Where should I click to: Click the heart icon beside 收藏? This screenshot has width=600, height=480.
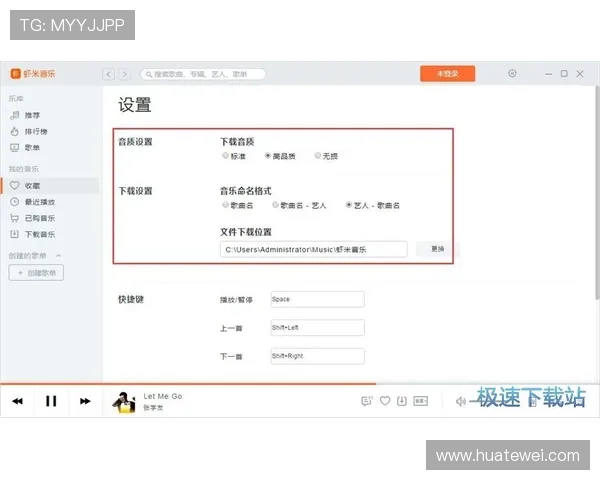14,185
